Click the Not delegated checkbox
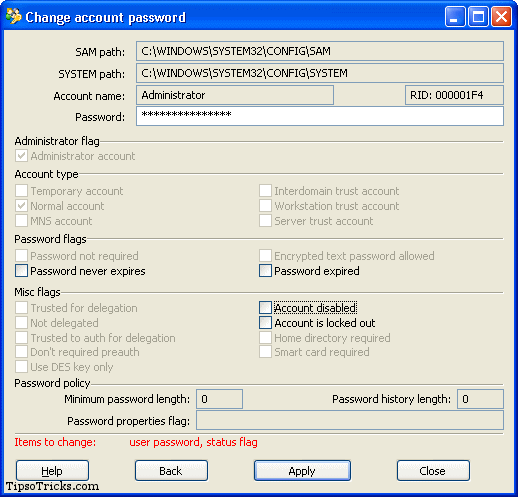 click(x=21, y=323)
